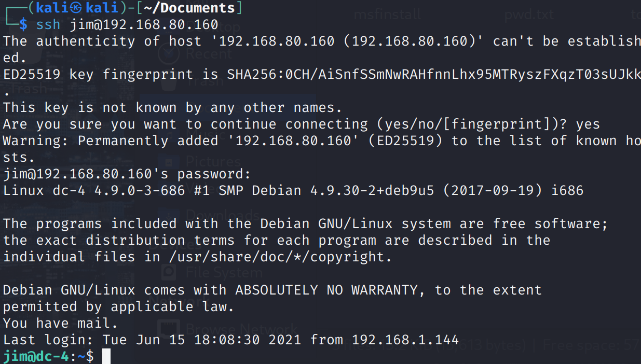Click the faint Downloads sidebar entry
The height and width of the screenshot is (364, 641).
(222, 215)
